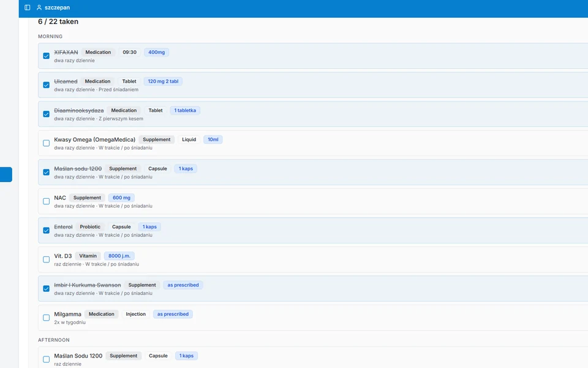Image resolution: width=588 pixels, height=368 pixels.
Task: Uncheck the XIFAXAN checkbox
Action: tap(46, 56)
